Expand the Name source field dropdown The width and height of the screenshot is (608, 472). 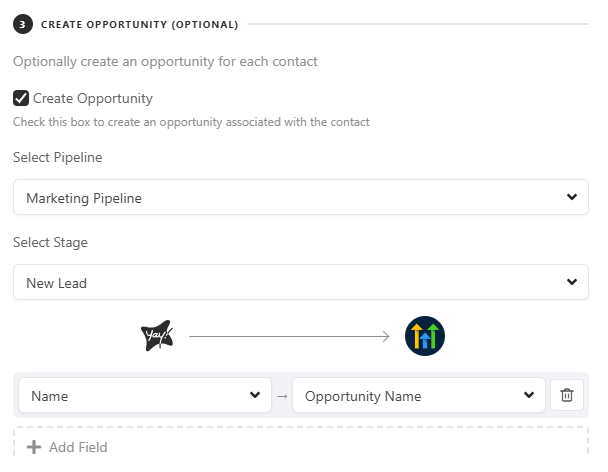[144, 395]
